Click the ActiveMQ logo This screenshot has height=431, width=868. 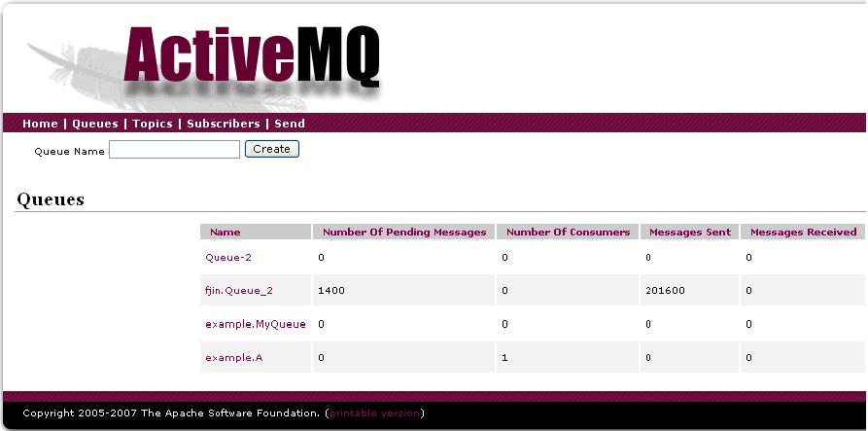coord(252,59)
